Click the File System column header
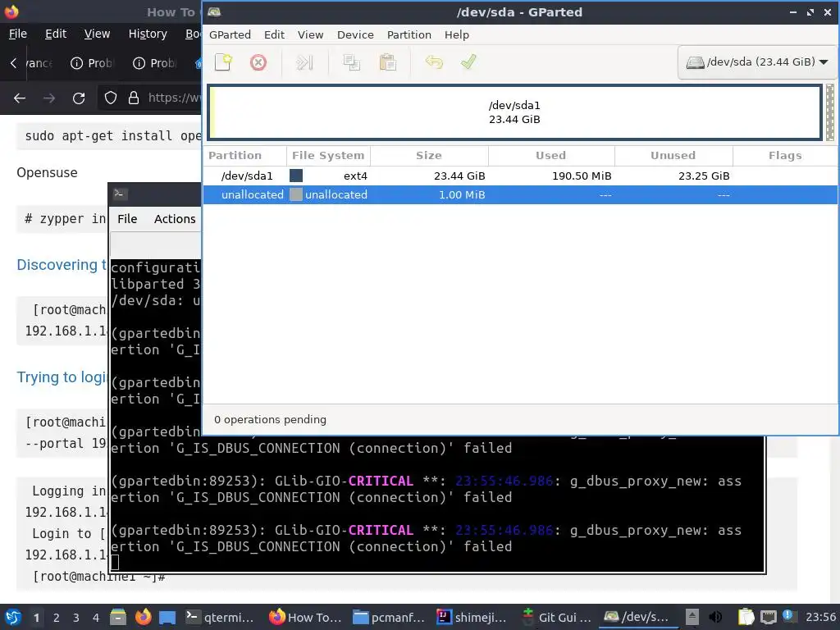The width and height of the screenshot is (840, 630). [328, 155]
